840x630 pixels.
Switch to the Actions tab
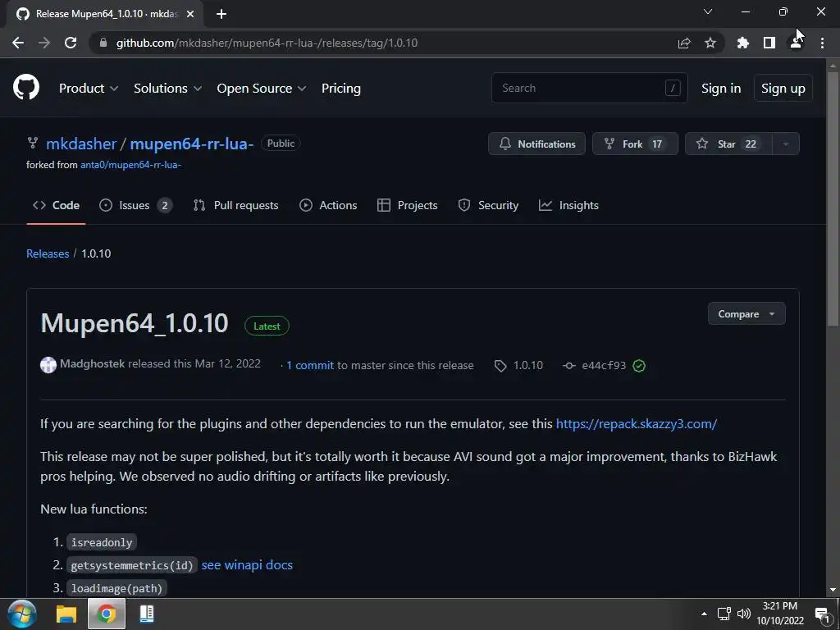coord(328,205)
